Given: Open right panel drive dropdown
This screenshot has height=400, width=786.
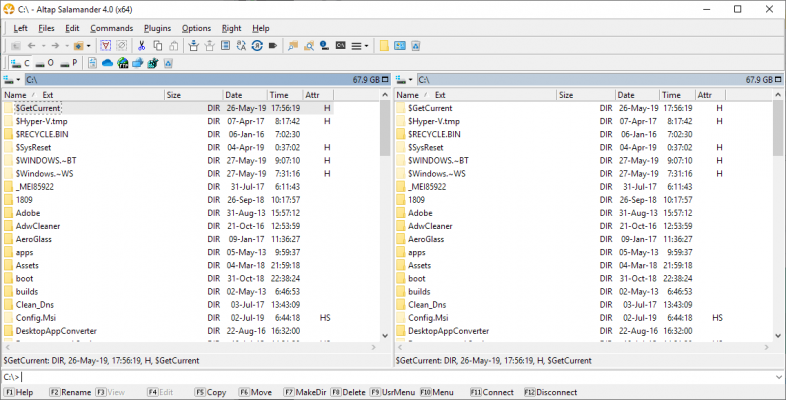Looking at the screenshot, I should pos(404,79).
